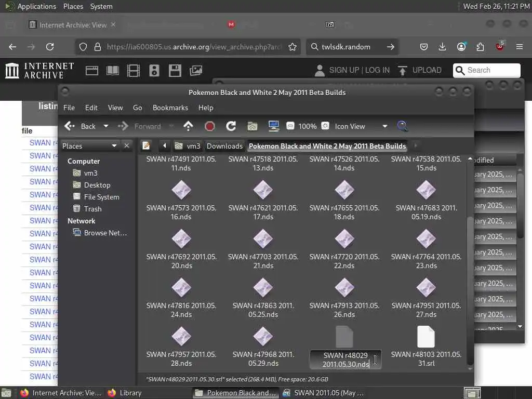Click the 100% zoom level button
The height and width of the screenshot is (399, 532).
tap(308, 126)
